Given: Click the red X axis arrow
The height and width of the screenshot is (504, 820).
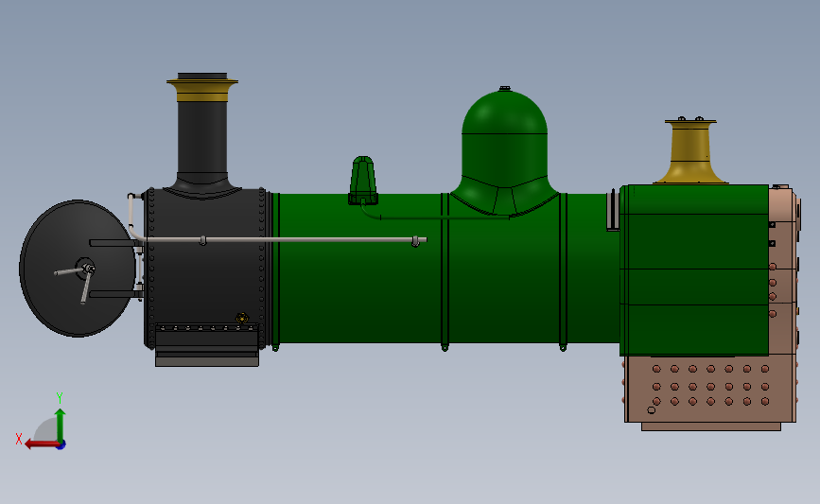Looking at the screenshot, I should [x=42, y=444].
